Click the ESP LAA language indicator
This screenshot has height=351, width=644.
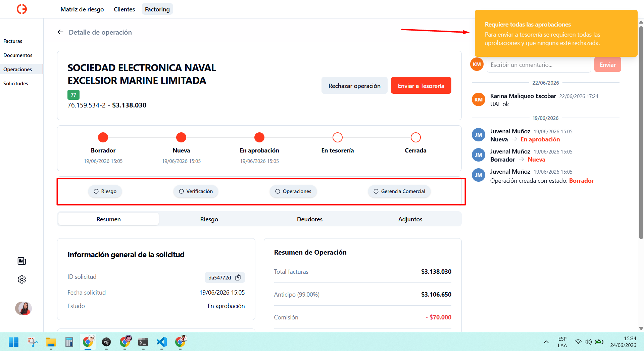(562, 342)
